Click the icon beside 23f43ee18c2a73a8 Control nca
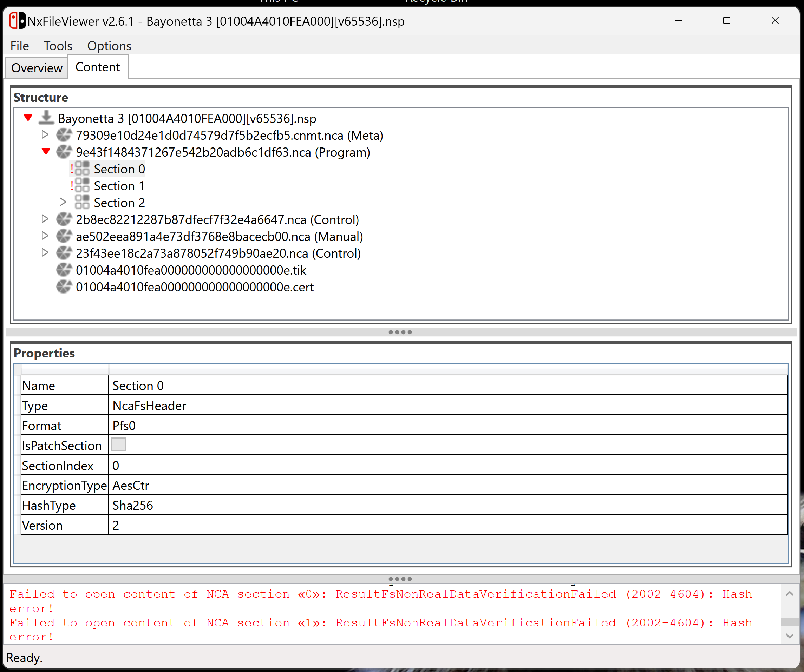 64,253
